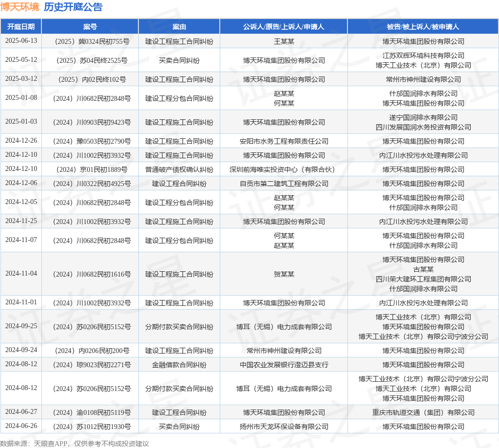Click the date 2024-12-05
Screen dimensions: 499x448
(21, 202)
